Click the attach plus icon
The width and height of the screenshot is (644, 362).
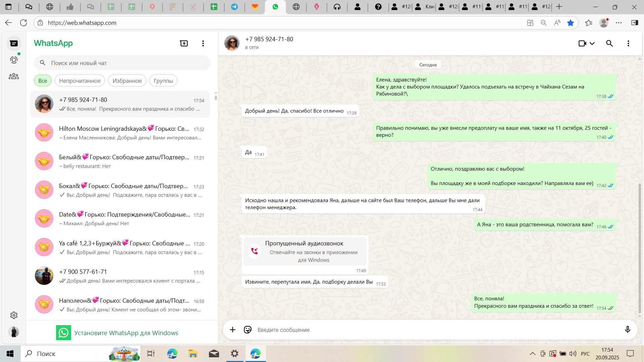click(232, 330)
